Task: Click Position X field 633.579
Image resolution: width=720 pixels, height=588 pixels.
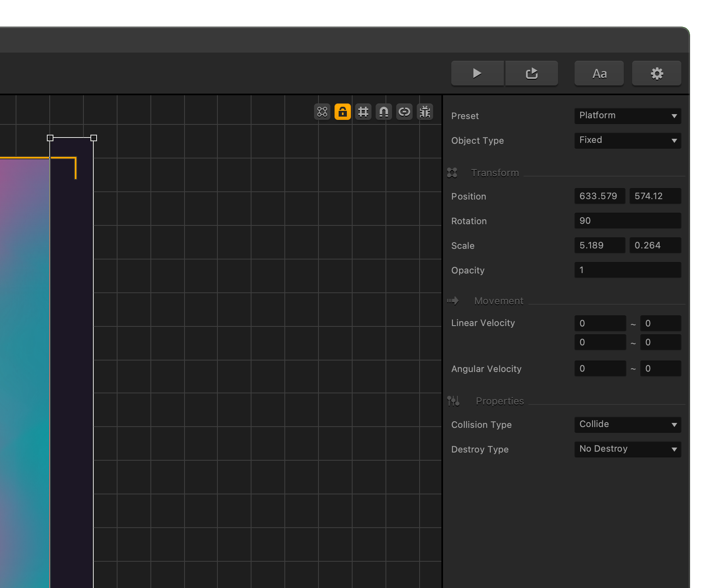Action: tap(600, 196)
